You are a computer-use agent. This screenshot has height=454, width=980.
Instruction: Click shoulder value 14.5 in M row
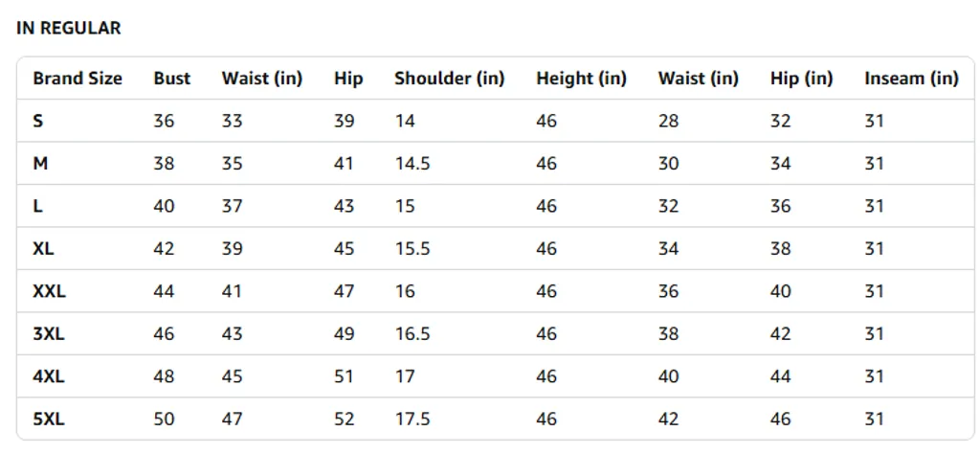click(x=412, y=163)
